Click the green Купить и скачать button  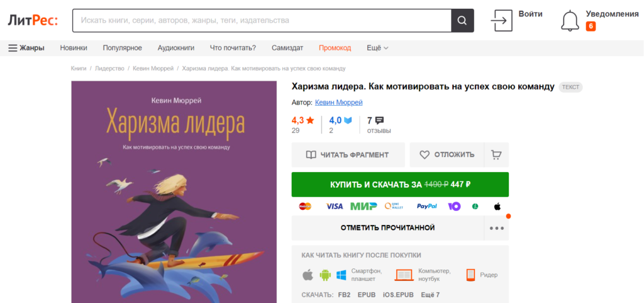[400, 185]
